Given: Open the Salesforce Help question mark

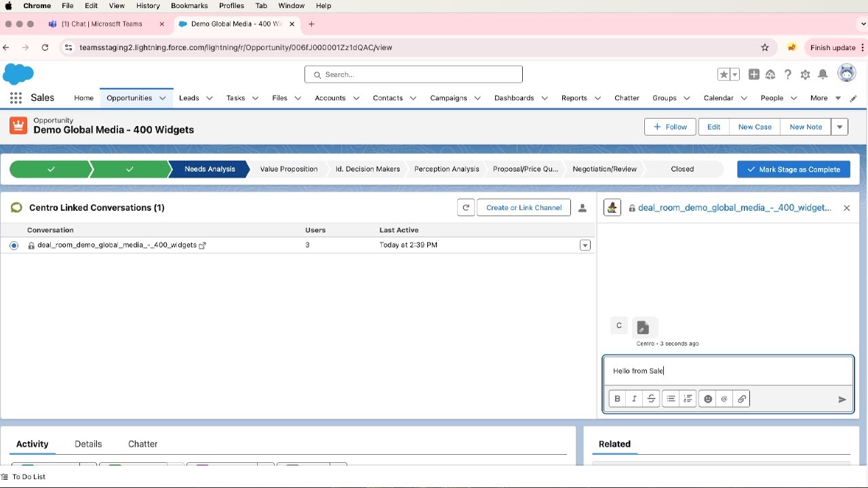Looking at the screenshot, I should coord(788,75).
